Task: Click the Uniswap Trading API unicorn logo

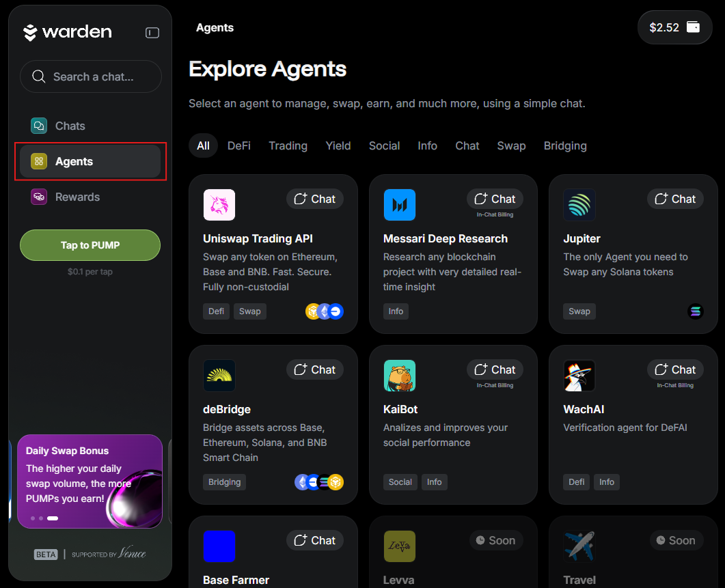Action: click(219, 205)
